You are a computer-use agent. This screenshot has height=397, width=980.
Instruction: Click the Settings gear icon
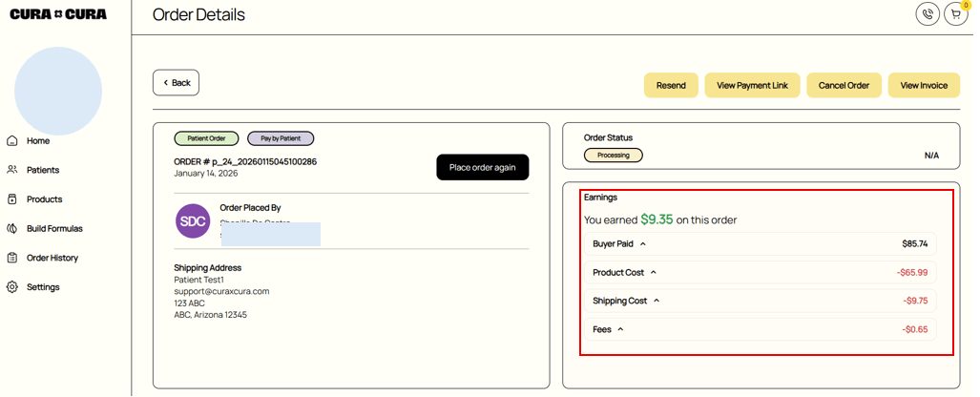coord(12,287)
